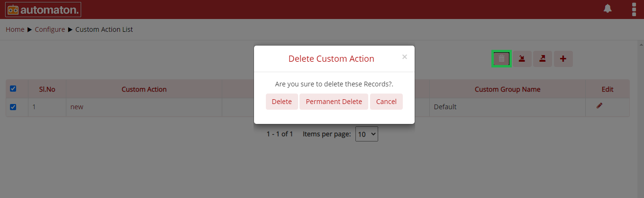Screen dimensions: 644x198
Task: Uncheck the checkbox for row 1
Action: [x=13, y=107]
